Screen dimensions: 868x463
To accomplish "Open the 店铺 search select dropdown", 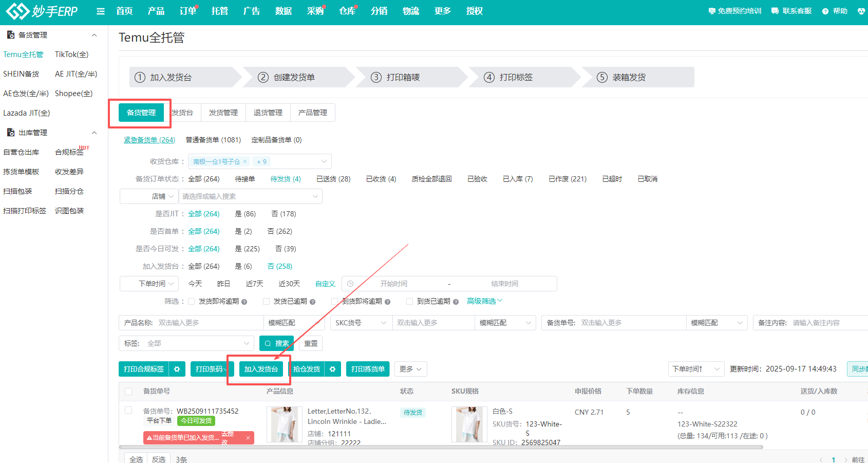I will (x=250, y=196).
